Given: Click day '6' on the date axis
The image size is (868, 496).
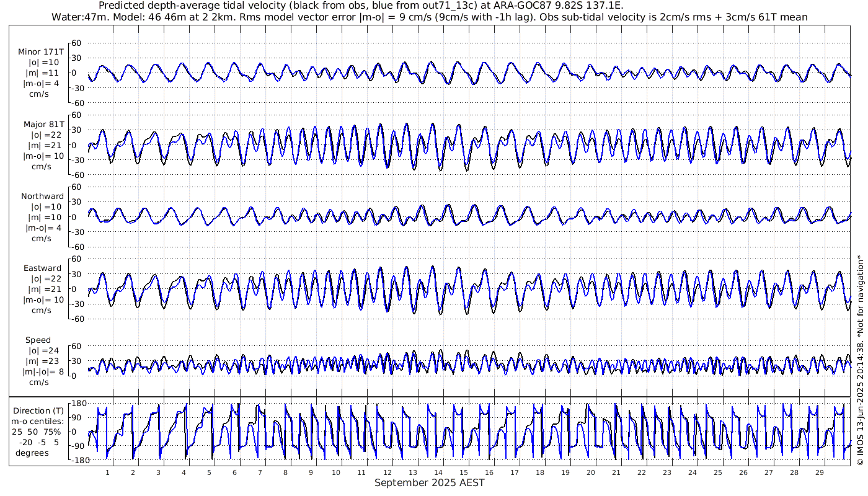Looking at the screenshot, I should (x=234, y=472).
